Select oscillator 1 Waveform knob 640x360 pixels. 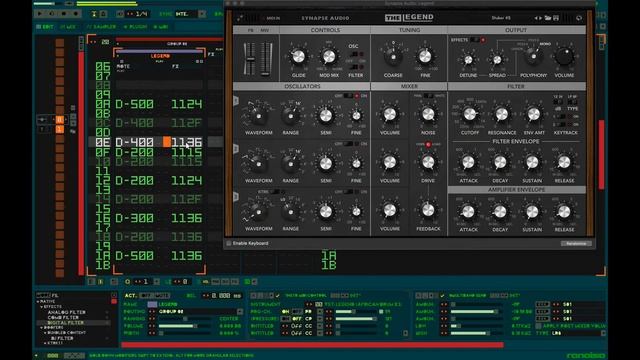point(258,116)
